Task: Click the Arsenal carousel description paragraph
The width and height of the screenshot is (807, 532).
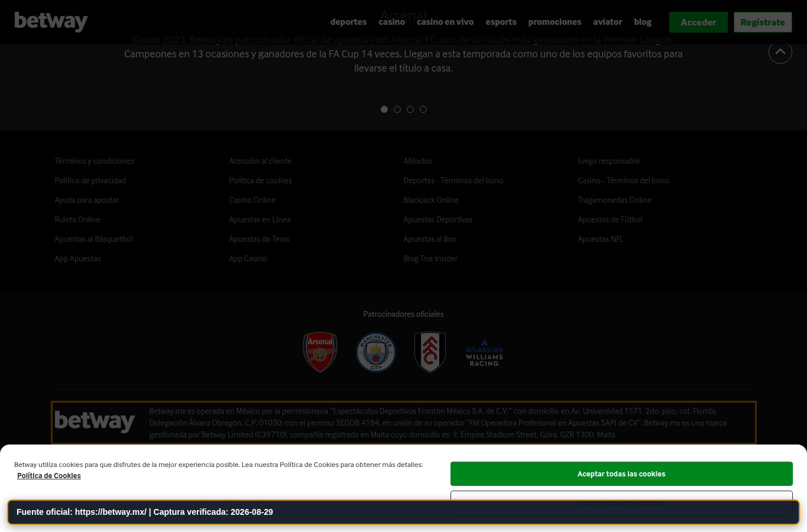Action: click(x=403, y=54)
